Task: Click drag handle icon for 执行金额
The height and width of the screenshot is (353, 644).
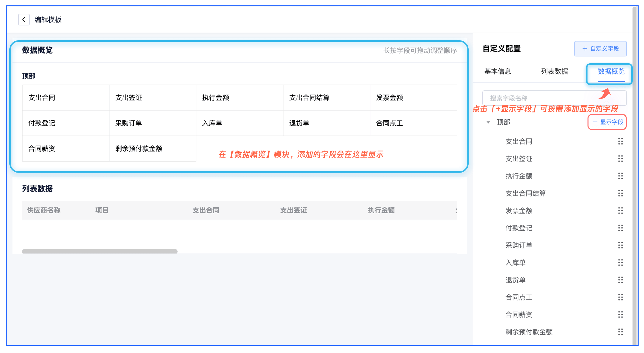Action: [620, 176]
